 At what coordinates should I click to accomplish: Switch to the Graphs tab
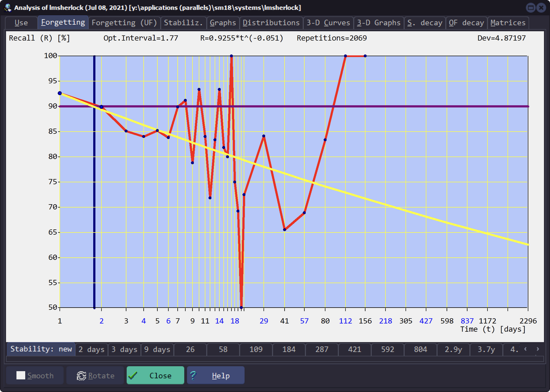pos(223,23)
